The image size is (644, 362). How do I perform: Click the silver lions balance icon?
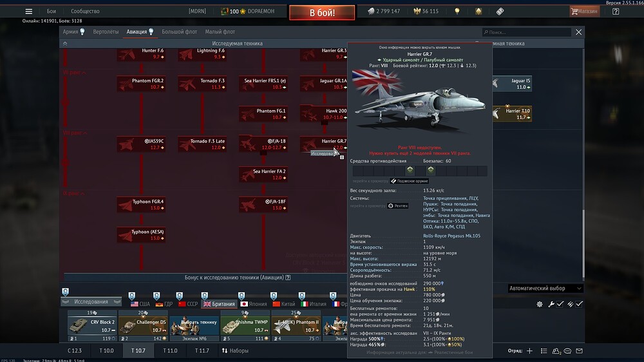coord(371,12)
